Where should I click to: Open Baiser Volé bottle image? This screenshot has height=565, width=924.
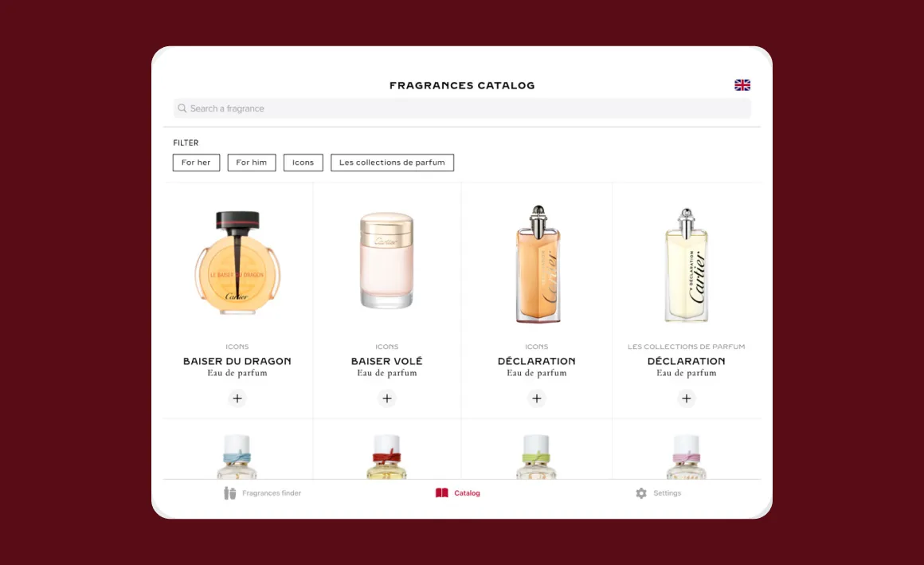click(x=386, y=261)
